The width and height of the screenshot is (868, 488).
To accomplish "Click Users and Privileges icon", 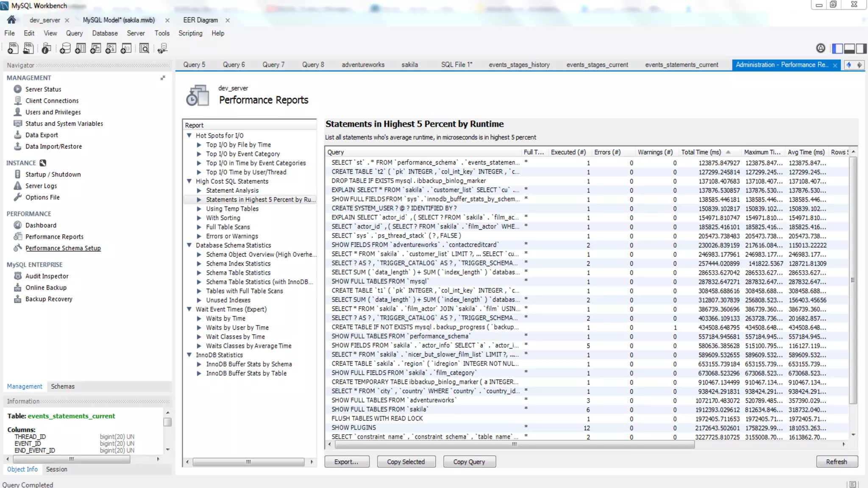I will pyautogui.click(x=17, y=112).
